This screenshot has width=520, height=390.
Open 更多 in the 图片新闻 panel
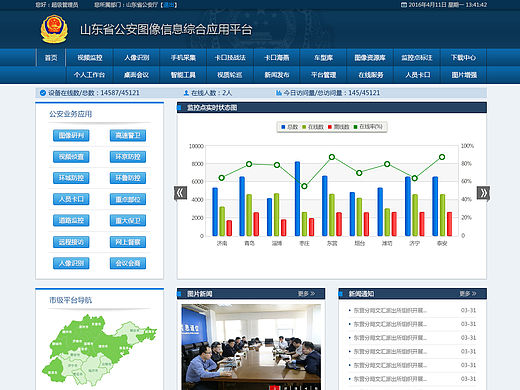click(x=306, y=294)
